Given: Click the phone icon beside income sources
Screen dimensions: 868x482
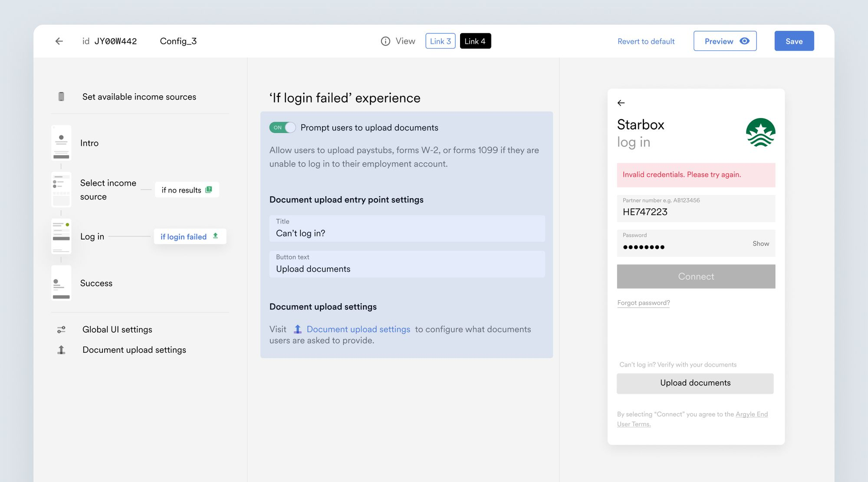Looking at the screenshot, I should (x=61, y=97).
